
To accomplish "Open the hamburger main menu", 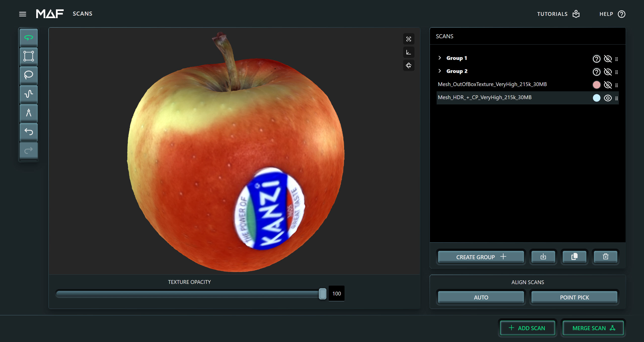I will click(23, 14).
